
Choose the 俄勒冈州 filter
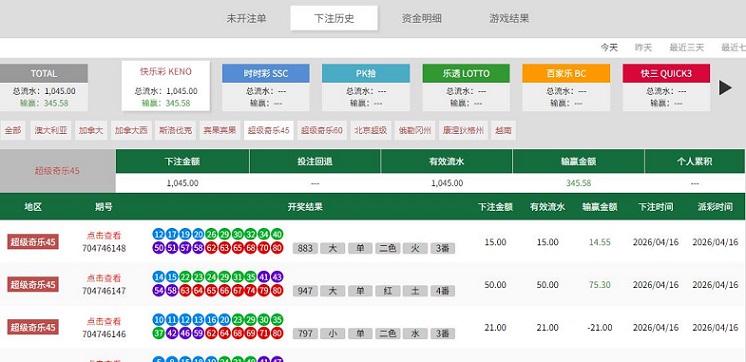pos(415,130)
